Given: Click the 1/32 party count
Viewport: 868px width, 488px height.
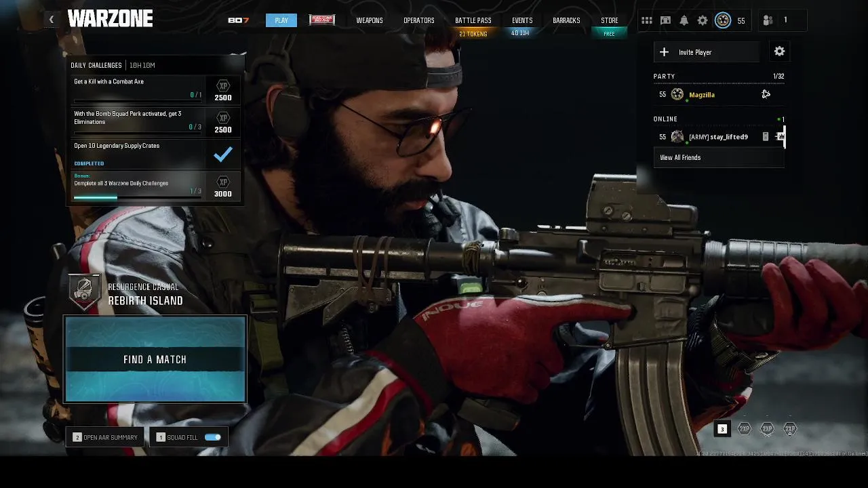Looking at the screenshot, I should [x=778, y=77].
